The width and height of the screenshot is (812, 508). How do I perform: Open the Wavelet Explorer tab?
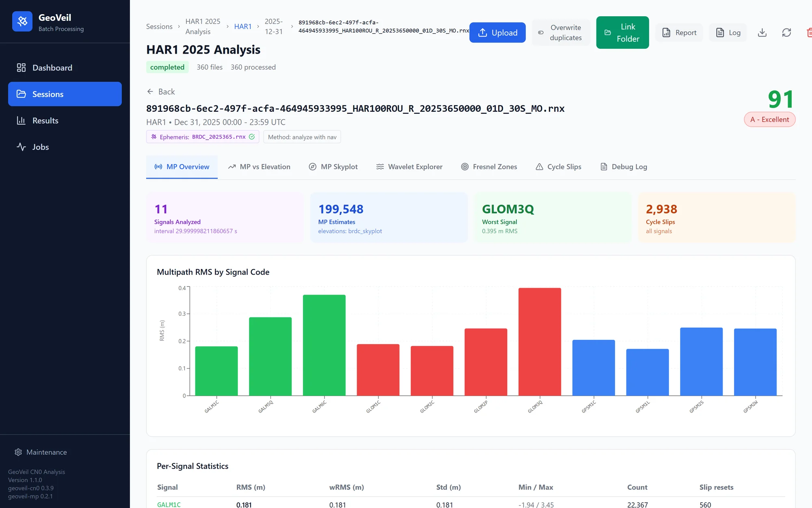[x=409, y=167]
